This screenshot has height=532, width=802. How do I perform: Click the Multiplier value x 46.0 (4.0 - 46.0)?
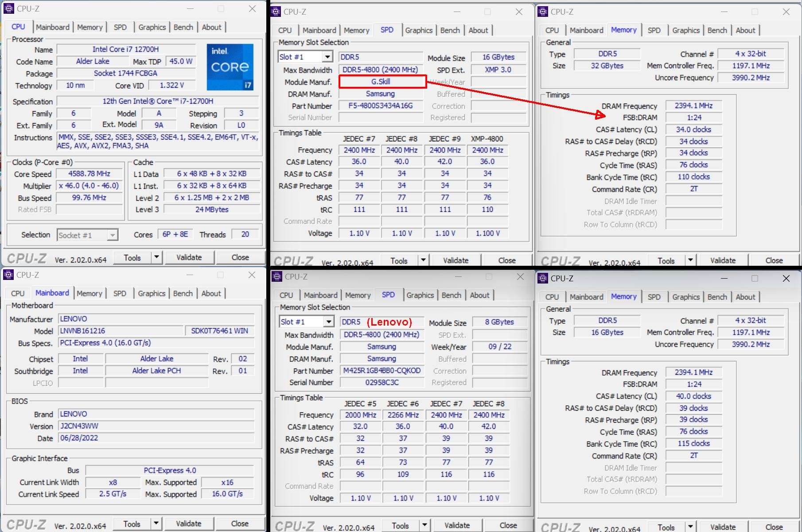(89, 186)
